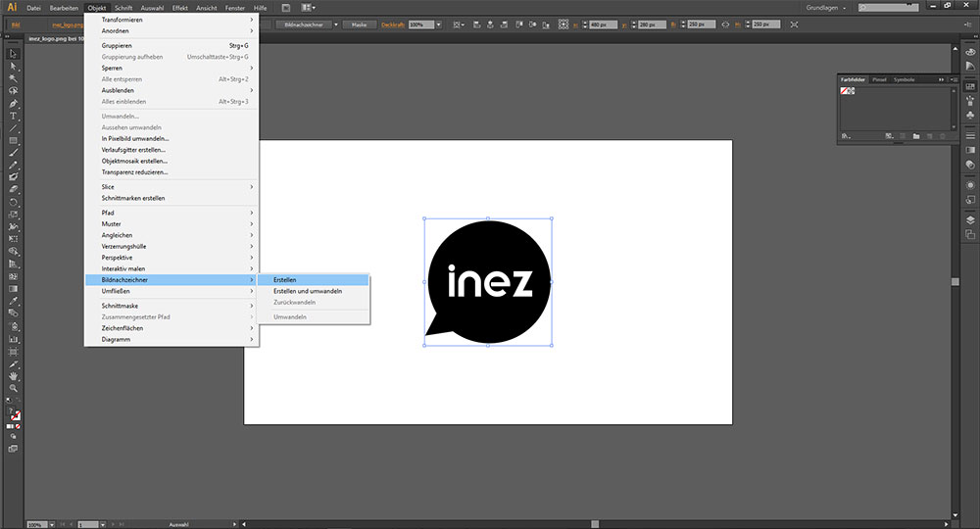
Task: Select the Lasso tool
Action: coord(13,91)
